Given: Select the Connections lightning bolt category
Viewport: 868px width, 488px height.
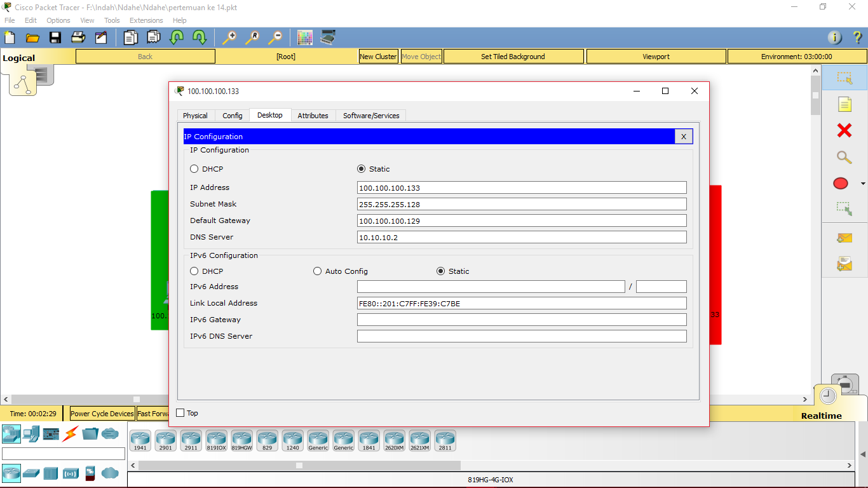Looking at the screenshot, I should tap(71, 434).
